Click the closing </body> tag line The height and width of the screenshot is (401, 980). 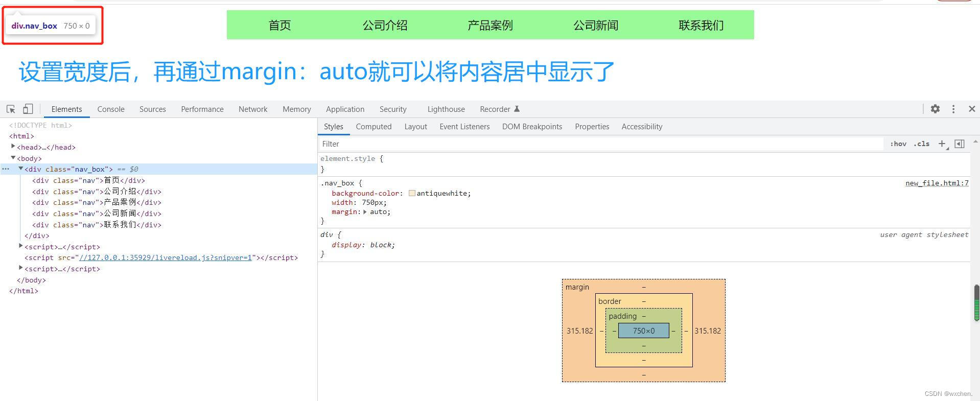[31, 280]
